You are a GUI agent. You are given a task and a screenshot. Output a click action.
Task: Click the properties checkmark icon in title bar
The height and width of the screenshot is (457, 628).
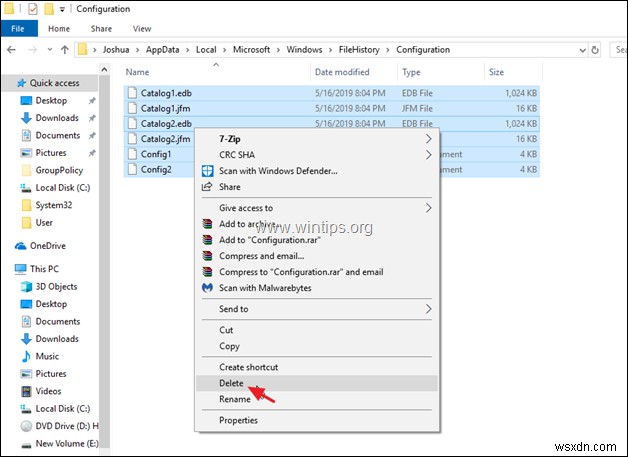click(33, 9)
